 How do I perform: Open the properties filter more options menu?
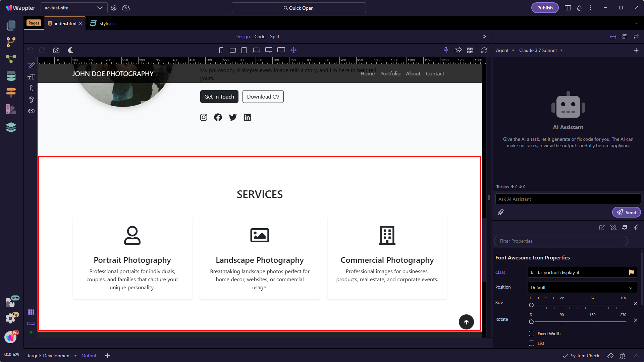click(636, 241)
